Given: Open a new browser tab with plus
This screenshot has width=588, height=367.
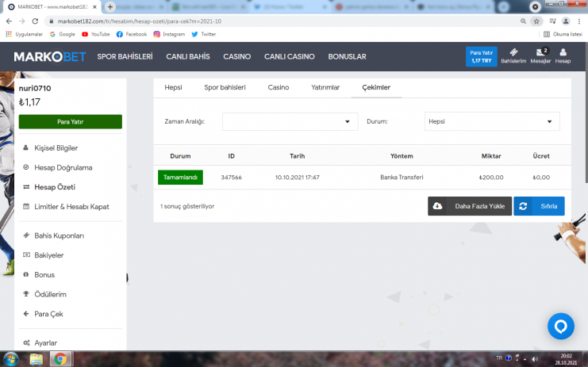Looking at the screenshot, I should point(110,7).
